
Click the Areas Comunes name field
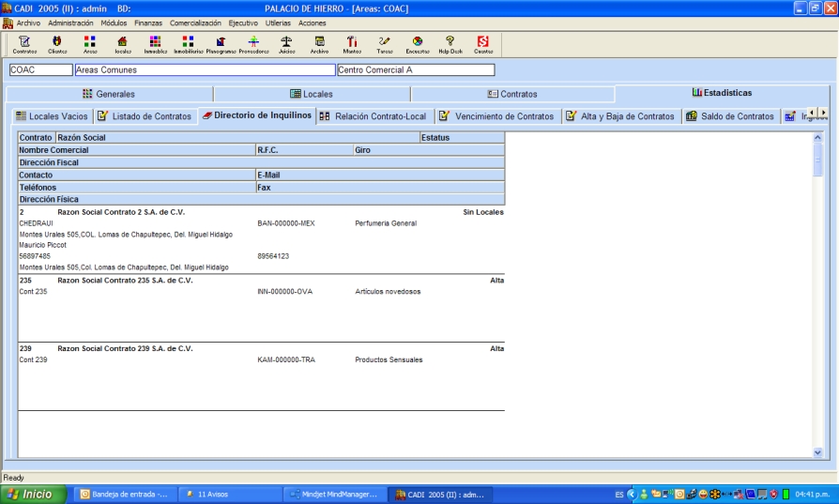(204, 69)
